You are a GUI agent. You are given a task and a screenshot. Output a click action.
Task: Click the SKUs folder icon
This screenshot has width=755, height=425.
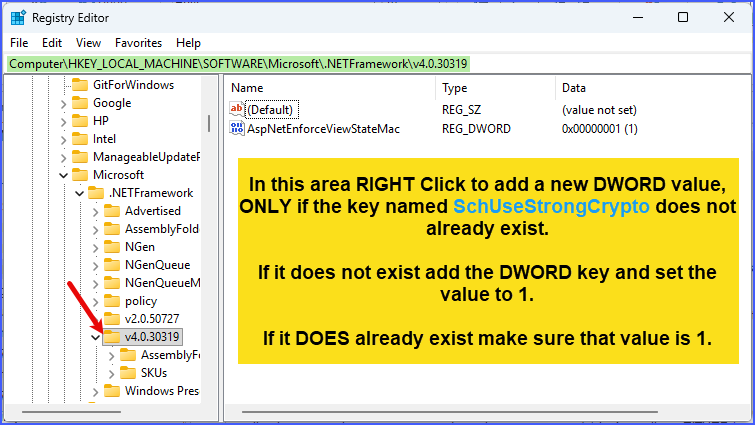pyautogui.click(x=127, y=372)
